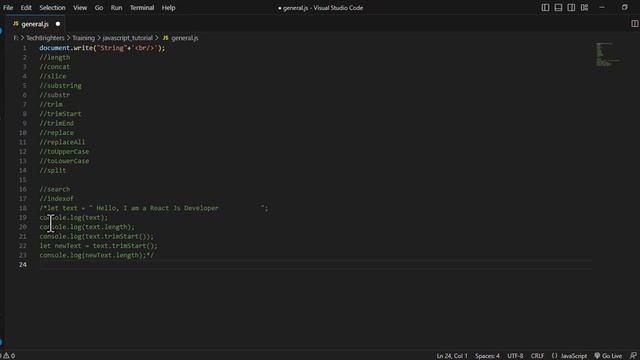Click the //toUpperCase comment line
The width and height of the screenshot is (640, 360).
64,151
